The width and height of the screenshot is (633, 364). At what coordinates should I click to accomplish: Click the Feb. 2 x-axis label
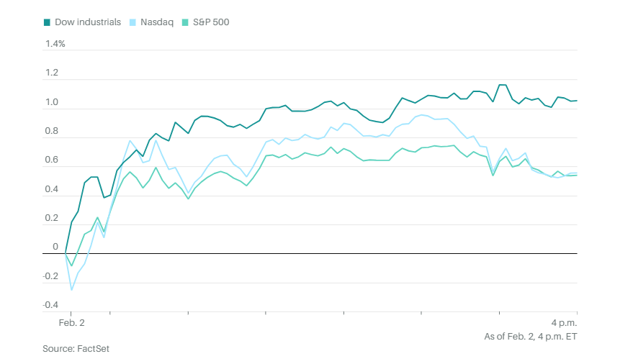(x=71, y=324)
